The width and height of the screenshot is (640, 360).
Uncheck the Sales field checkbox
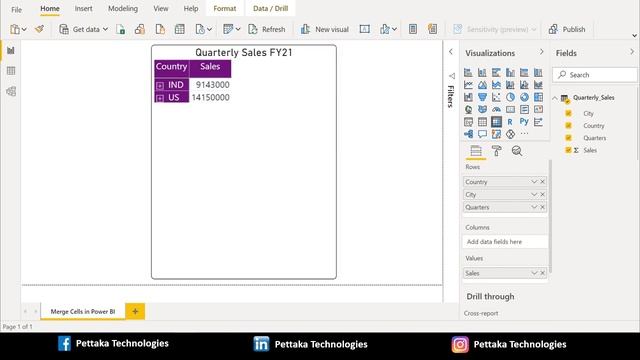[x=568, y=150]
